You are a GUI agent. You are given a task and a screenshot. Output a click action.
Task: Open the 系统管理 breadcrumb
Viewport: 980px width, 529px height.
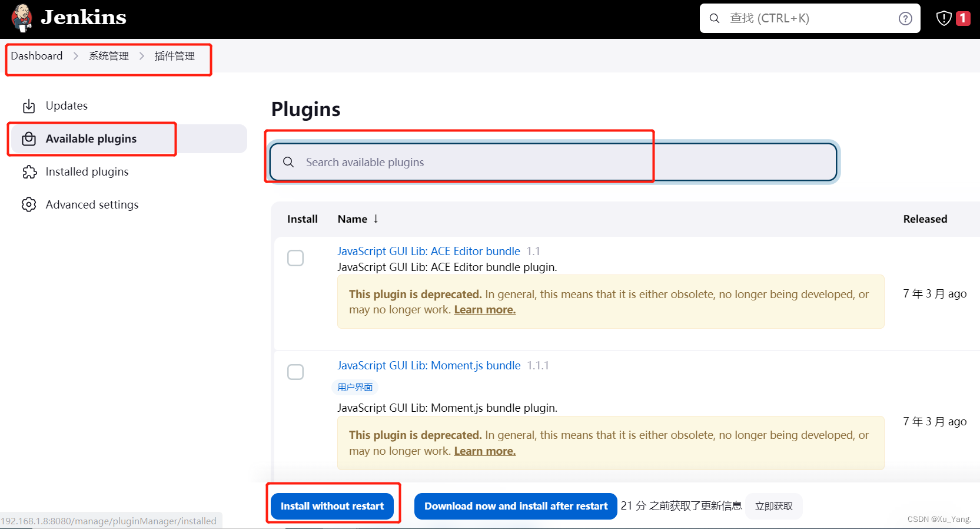click(x=109, y=56)
